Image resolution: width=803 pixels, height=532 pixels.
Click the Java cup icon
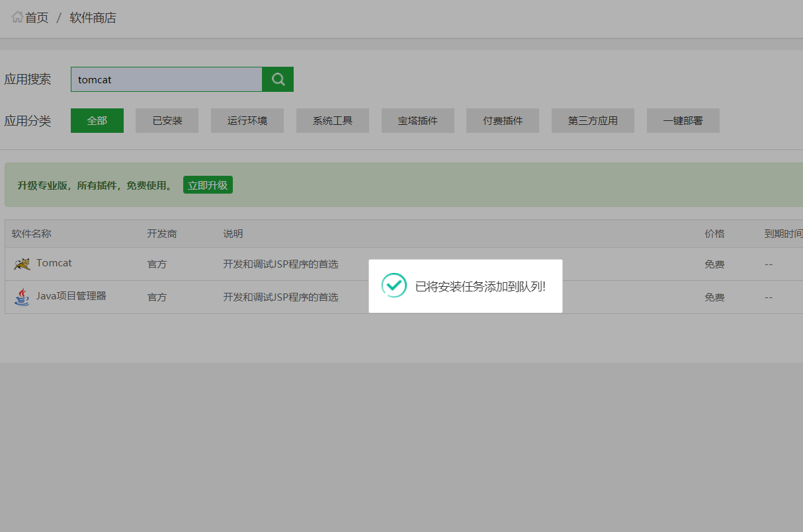click(x=22, y=297)
